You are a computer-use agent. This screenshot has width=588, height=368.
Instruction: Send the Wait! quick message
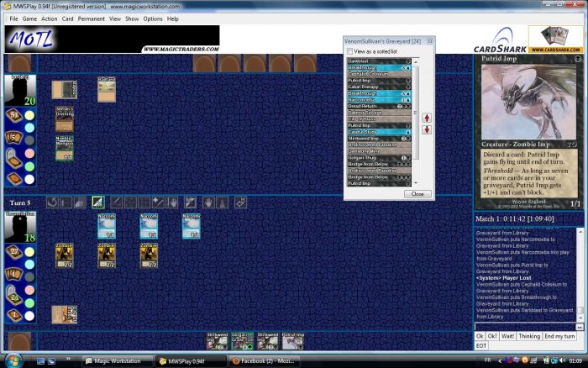(507, 336)
